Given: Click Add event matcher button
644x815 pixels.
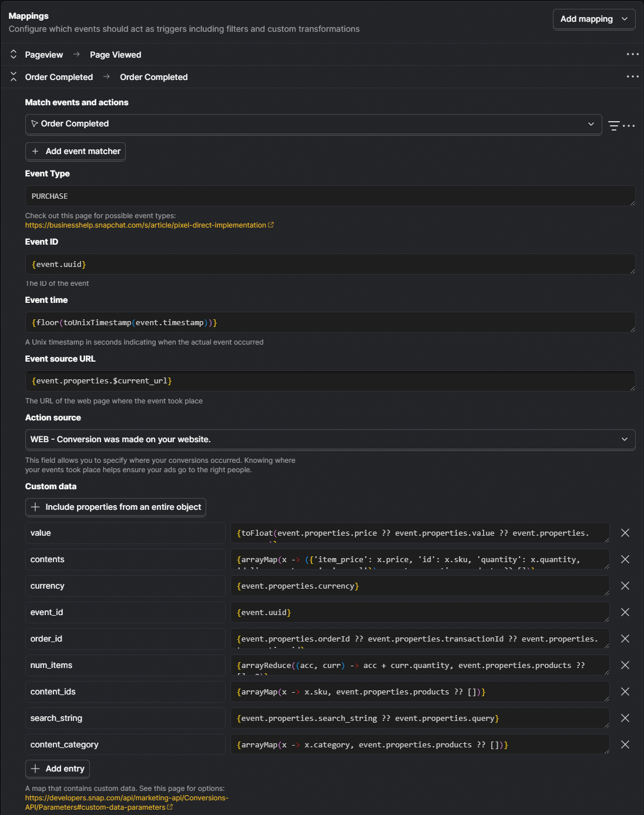Looking at the screenshot, I should tap(75, 151).
